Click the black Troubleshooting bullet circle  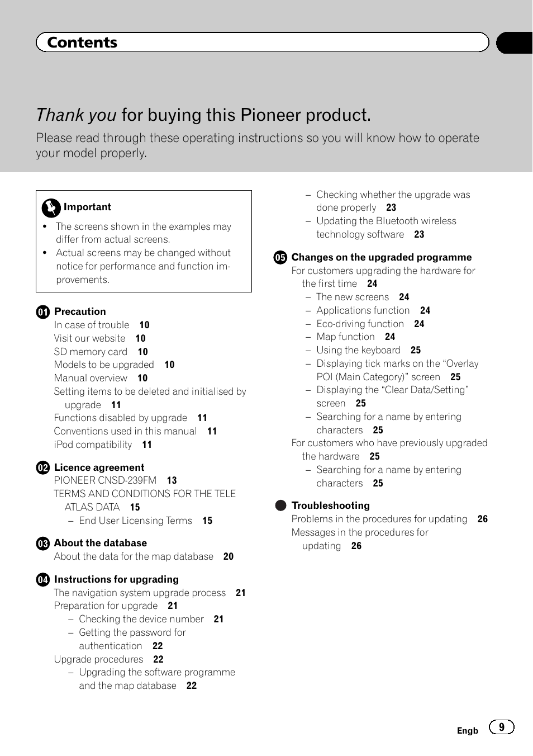point(280,505)
